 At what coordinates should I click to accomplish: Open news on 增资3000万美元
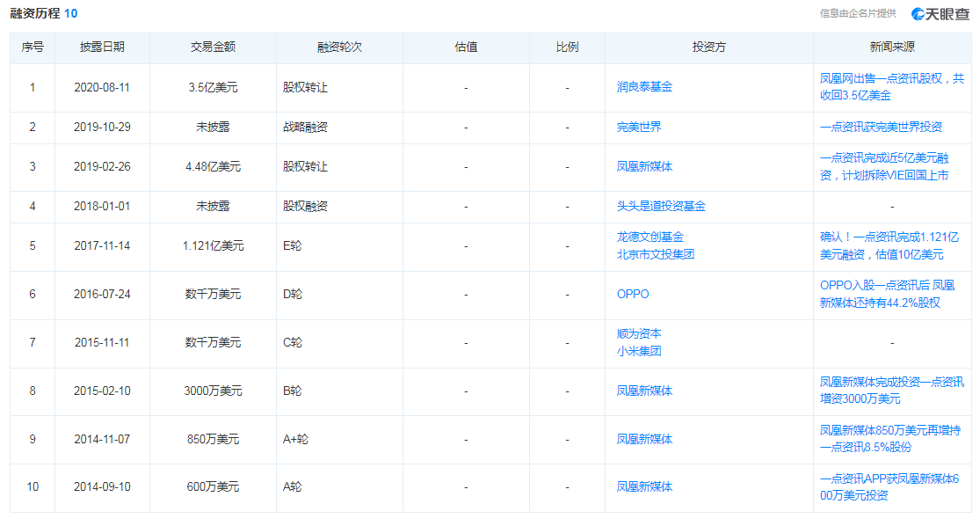click(891, 391)
